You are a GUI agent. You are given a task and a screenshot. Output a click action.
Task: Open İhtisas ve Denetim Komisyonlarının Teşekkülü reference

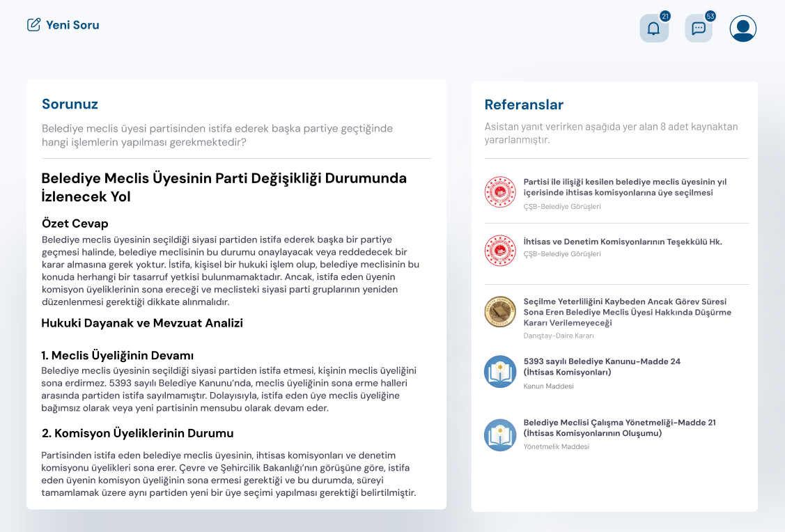point(622,242)
